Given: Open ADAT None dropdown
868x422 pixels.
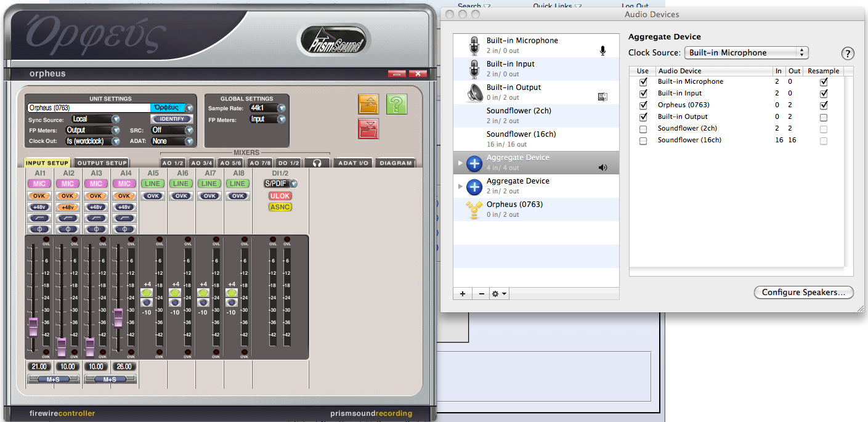Looking at the screenshot, I should click(x=172, y=141).
